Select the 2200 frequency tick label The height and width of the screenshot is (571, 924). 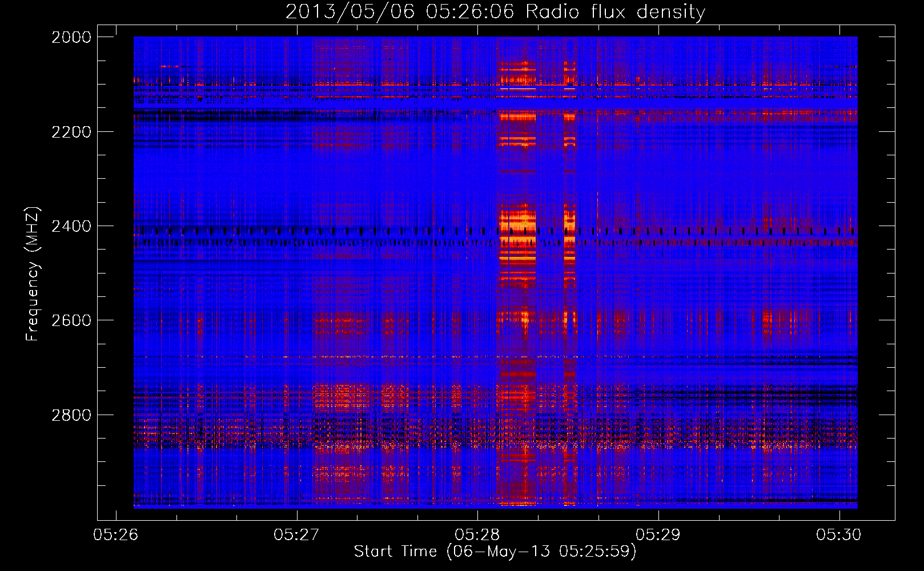tap(71, 132)
